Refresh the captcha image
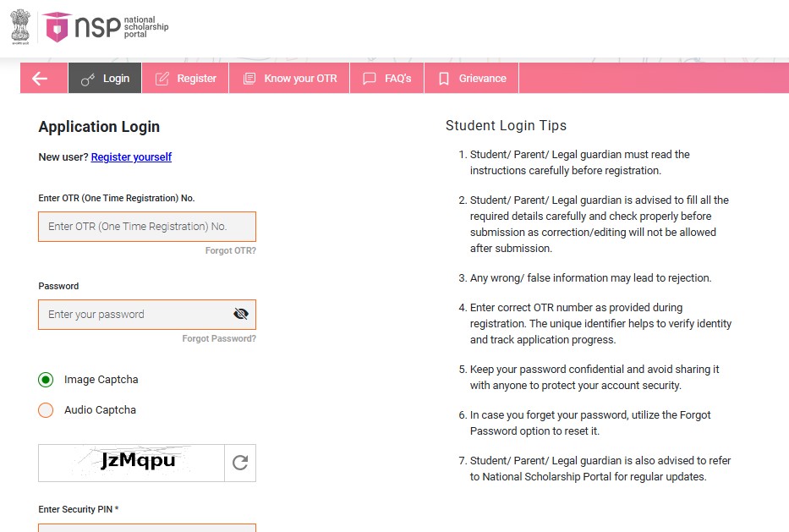 coord(240,463)
